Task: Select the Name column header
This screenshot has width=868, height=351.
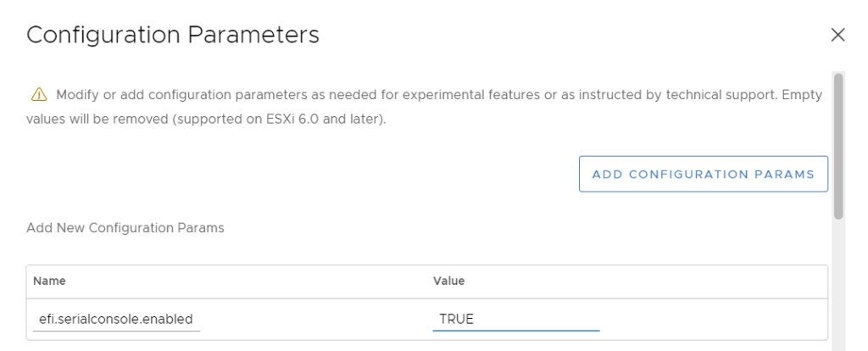Action: pyautogui.click(x=49, y=281)
